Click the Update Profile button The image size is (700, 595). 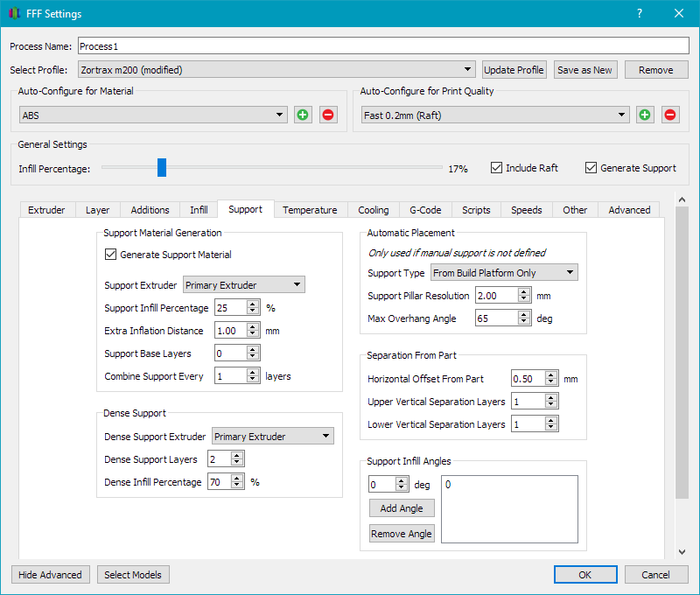(x=514, y=70)
